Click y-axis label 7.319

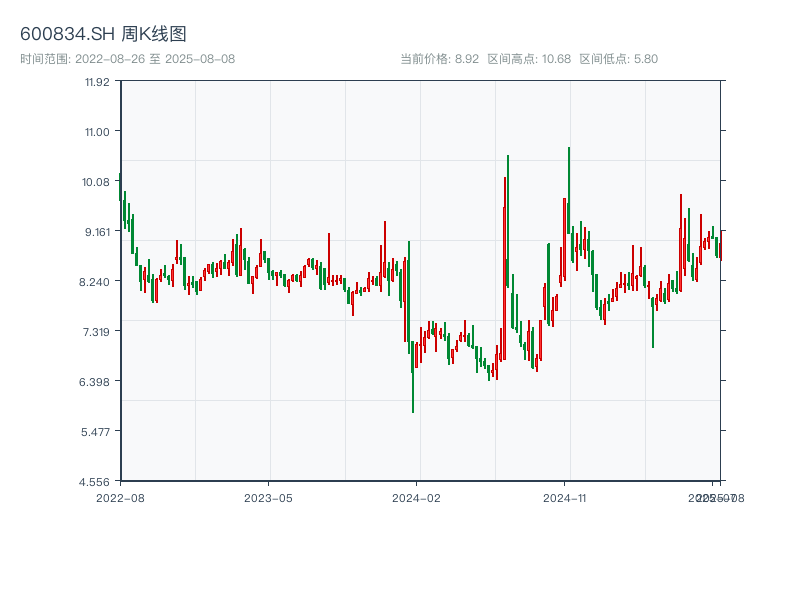click(x=96, y=332)
